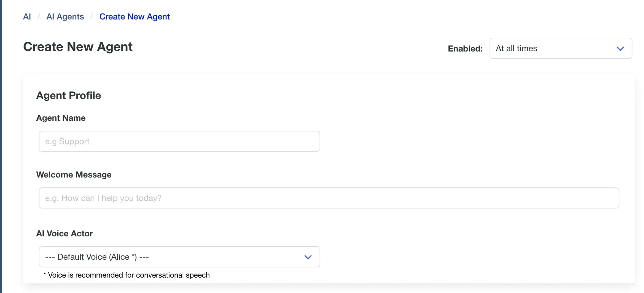Click the voice recommendation note text

pyautogui.click(x=127, y=275)
